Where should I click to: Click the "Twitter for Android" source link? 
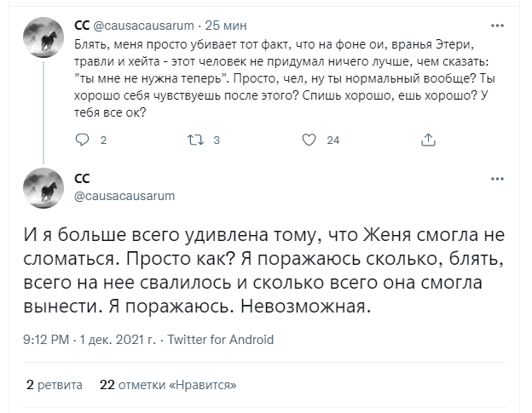[x=221, y=339]
